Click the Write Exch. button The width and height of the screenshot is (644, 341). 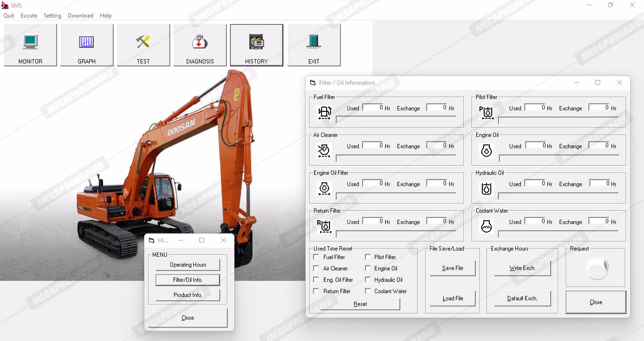click(x=522, y=268)
